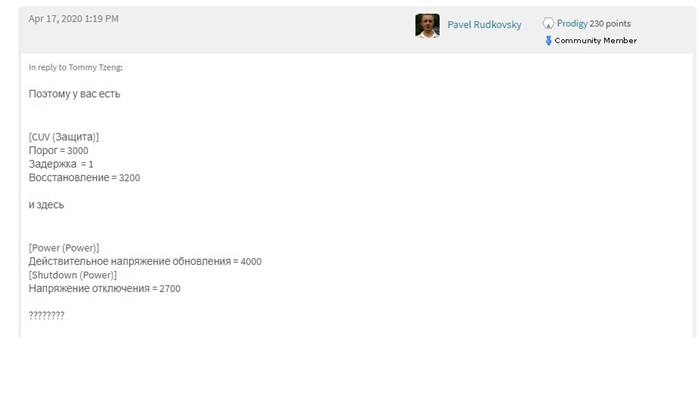Image resolution: width=700 pixels, height=399 pixels.
Task: Click the Задержка = 1 line
Action: click(x=61, y=164)
